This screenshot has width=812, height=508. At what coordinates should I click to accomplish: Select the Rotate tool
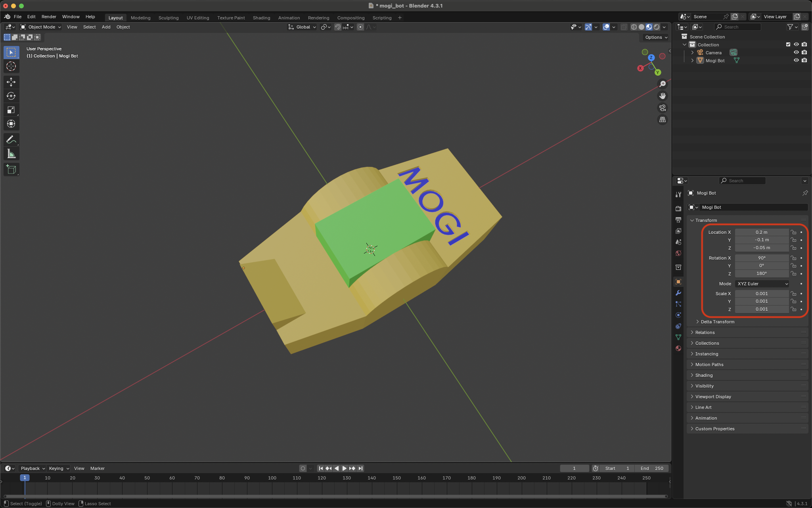[x=11, y=96]
